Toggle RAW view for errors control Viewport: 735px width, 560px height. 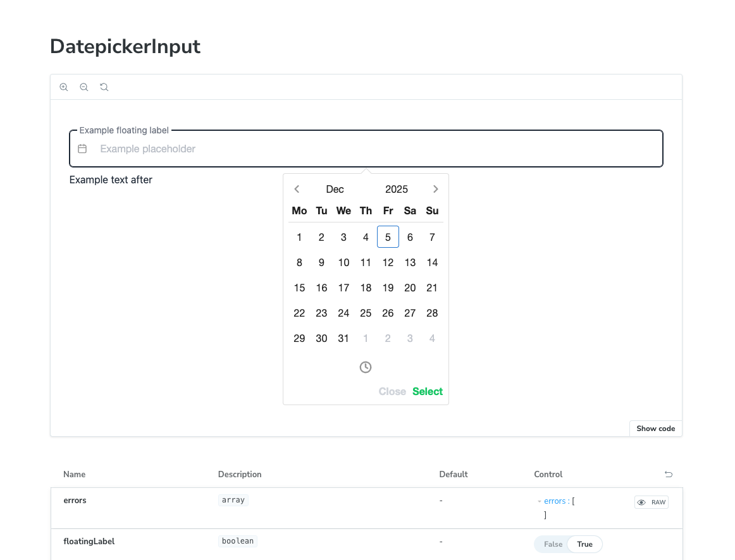652,502
